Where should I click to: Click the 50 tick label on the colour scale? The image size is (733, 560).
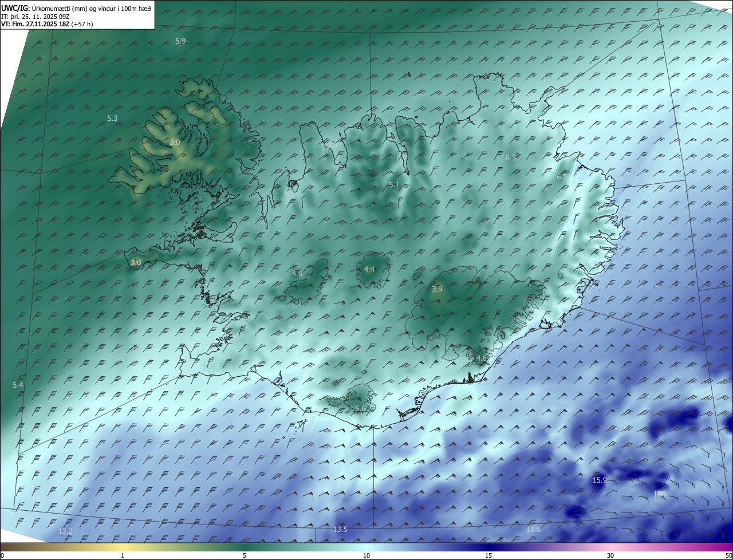tap(728, 556)
